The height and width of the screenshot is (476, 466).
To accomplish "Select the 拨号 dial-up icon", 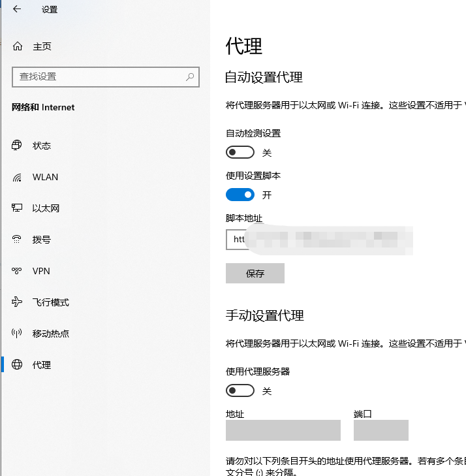I will pyautogui.click(x=18, y=240).
